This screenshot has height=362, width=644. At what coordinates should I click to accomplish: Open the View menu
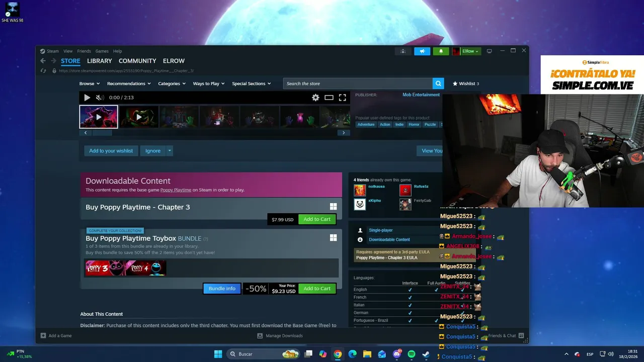click(68, 51)
